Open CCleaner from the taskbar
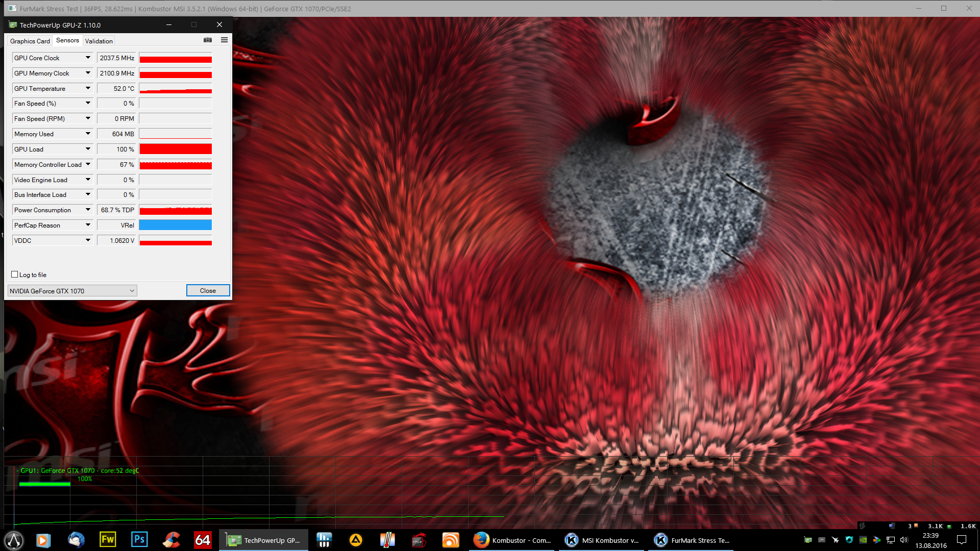 tap(171, 540)
